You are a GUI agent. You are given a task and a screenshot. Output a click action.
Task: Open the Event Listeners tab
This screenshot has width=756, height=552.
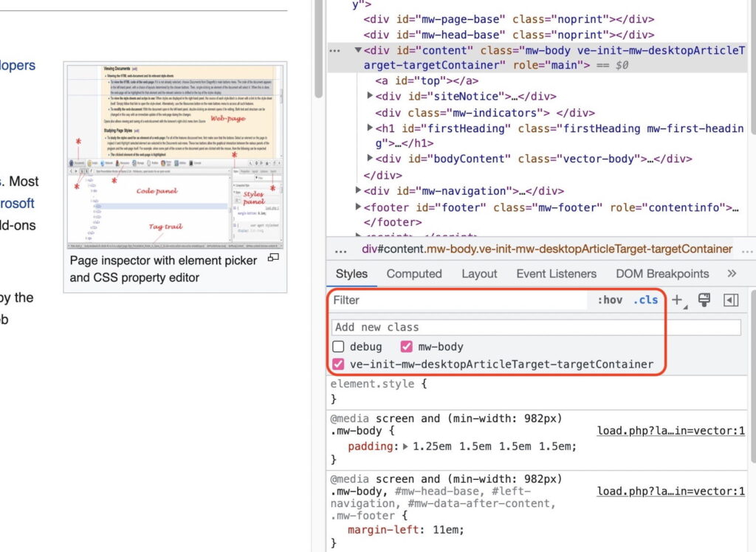point(556,274)
